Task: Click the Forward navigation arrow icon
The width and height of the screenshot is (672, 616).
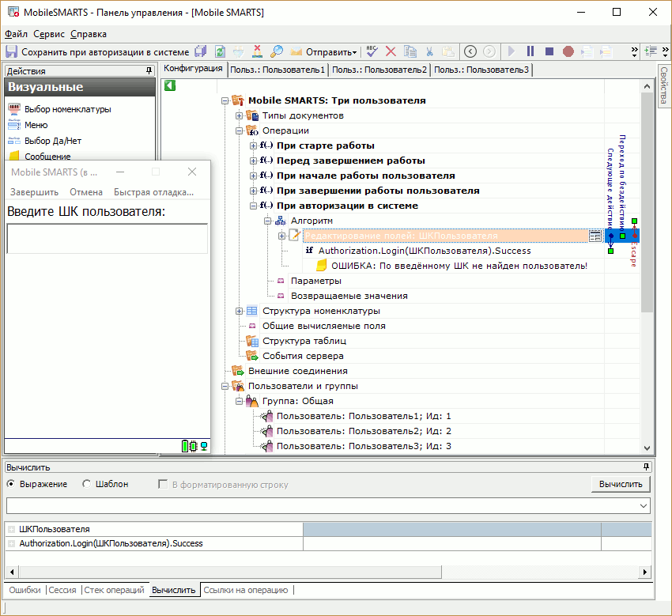Action: coord(489,52)
